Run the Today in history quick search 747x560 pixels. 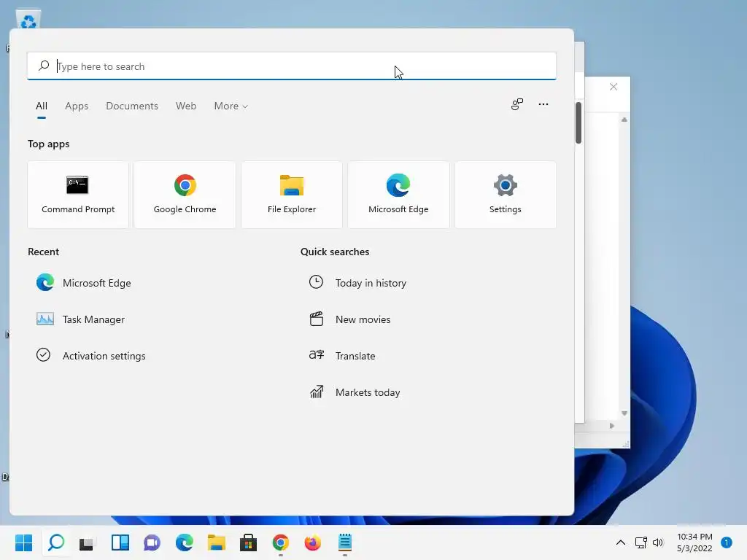(x=357, y=283)
